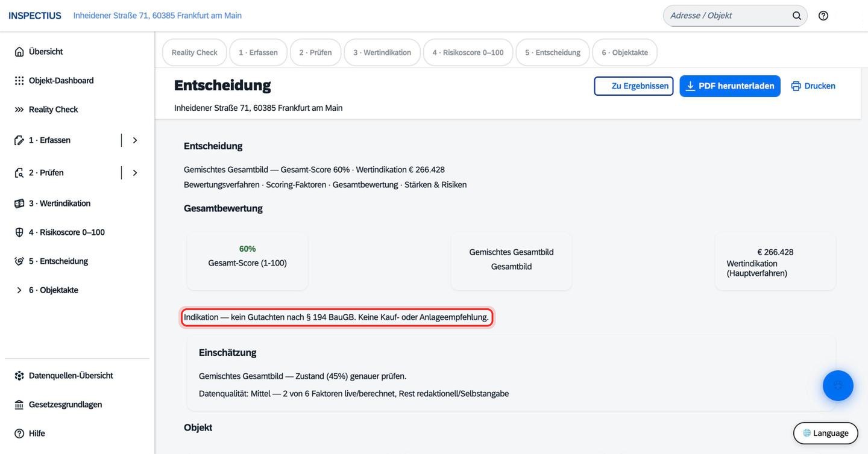The height and width of the screenshot is (454, 868).
Task: Click the Gesamtbewertung heading
Action: coord(223,208)
